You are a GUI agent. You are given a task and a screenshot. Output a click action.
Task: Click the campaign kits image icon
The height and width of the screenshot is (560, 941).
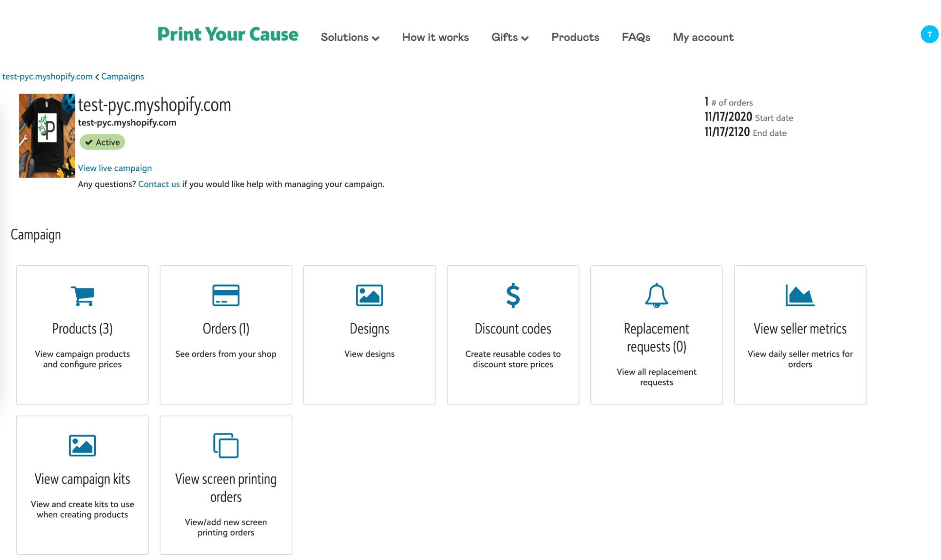tap(82, 446)
